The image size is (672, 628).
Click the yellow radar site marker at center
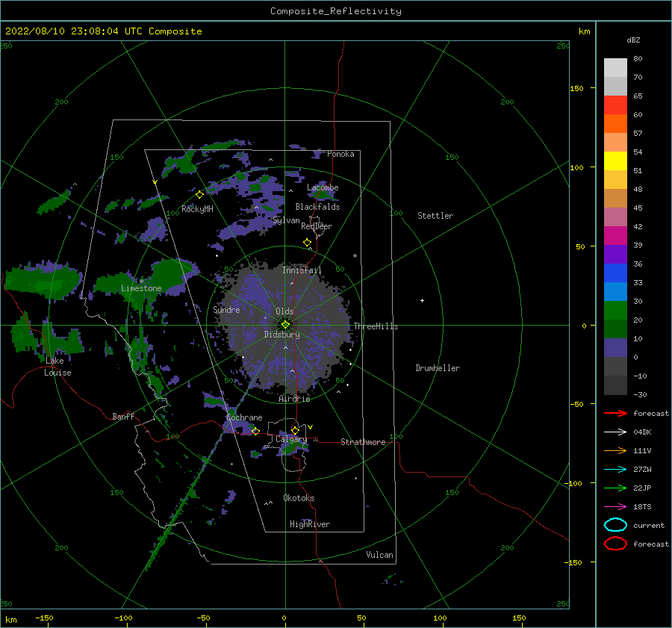[285, 325]
